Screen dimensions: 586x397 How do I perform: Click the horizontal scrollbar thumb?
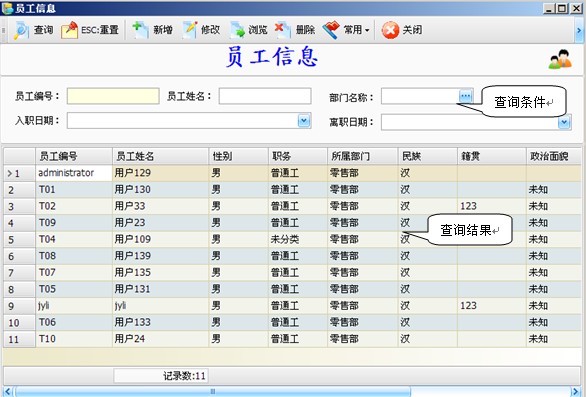point(213,391)
